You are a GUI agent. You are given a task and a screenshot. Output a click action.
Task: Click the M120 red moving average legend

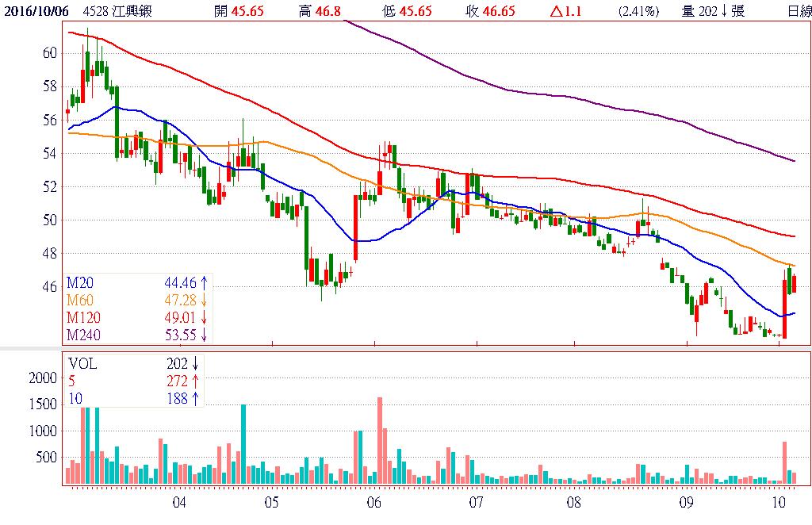pyautogui.click(x=82, y=317)
